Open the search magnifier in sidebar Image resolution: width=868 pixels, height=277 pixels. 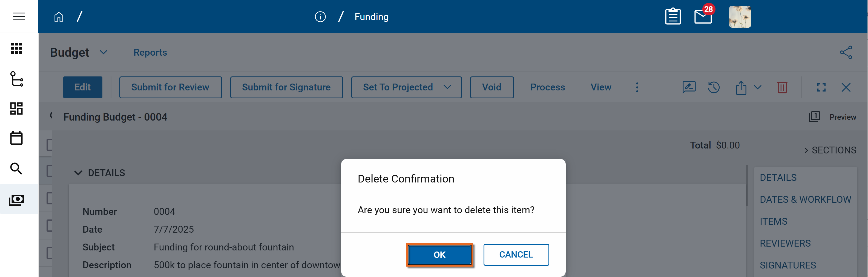16,168
